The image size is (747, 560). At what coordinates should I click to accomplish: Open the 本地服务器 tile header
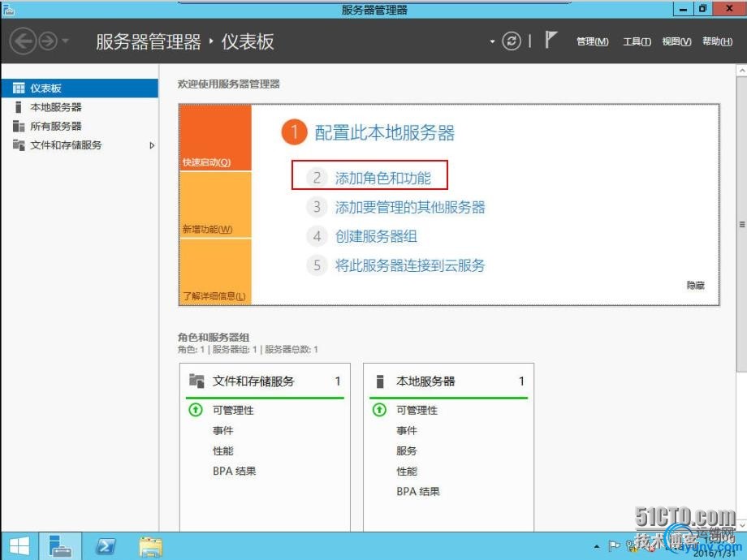[x=449, y=381]
